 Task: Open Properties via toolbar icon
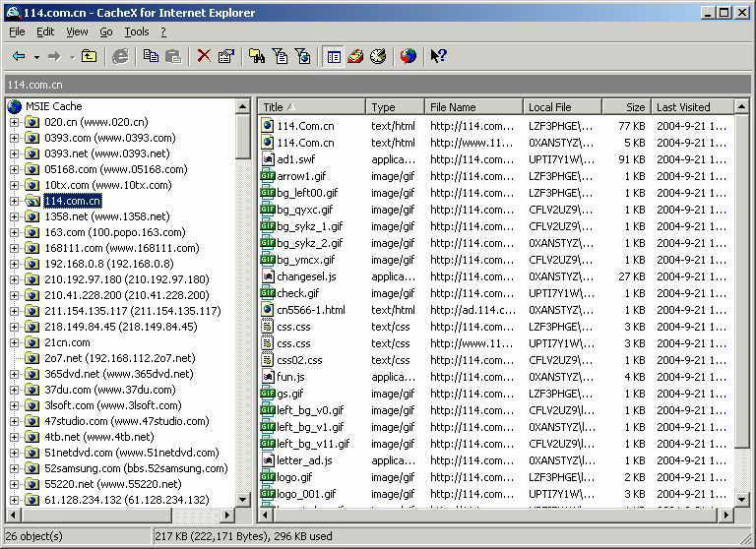click(x=225, y=56)
